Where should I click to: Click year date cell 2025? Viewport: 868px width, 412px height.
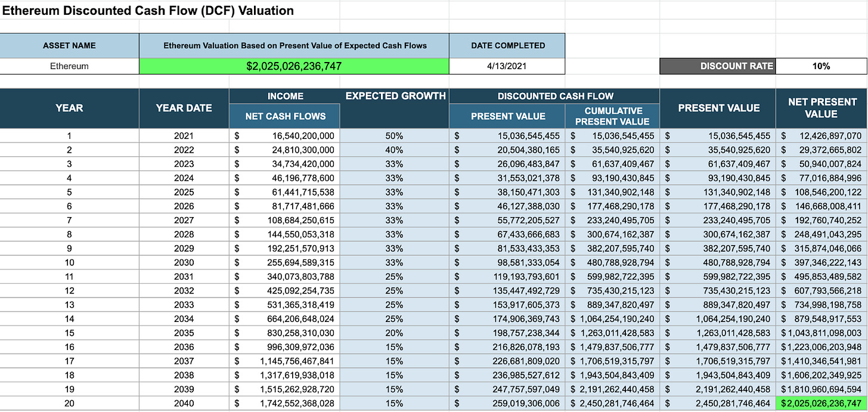click(184, 192)
